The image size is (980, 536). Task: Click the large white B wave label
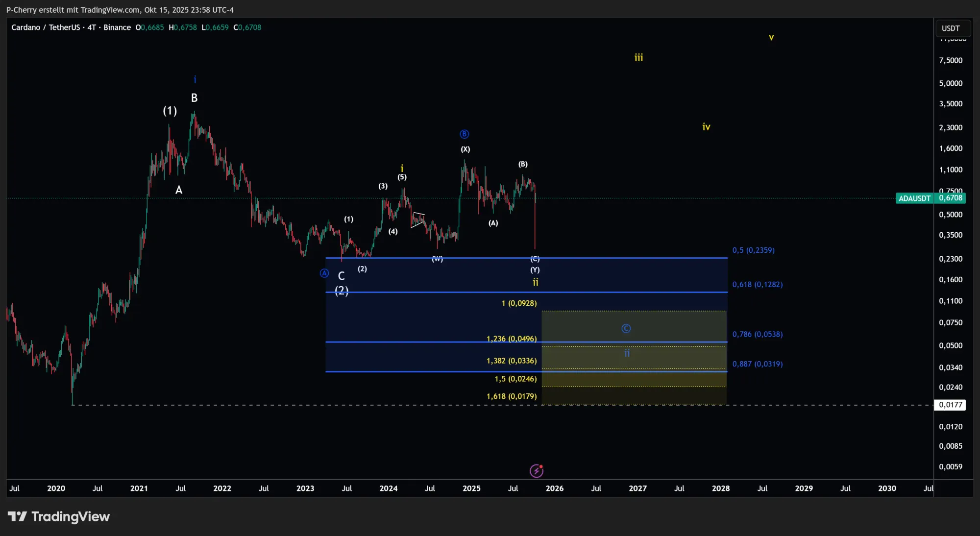[x=195, y=98]
